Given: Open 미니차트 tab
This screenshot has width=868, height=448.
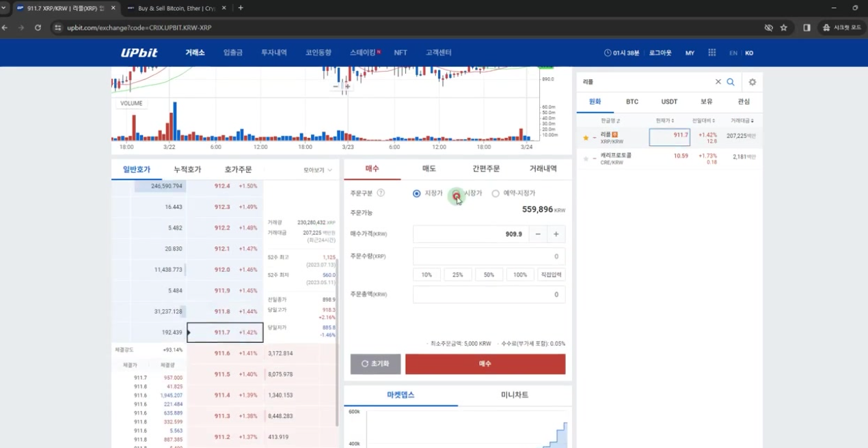Looking at the screenshot, I should coord(515,395).
